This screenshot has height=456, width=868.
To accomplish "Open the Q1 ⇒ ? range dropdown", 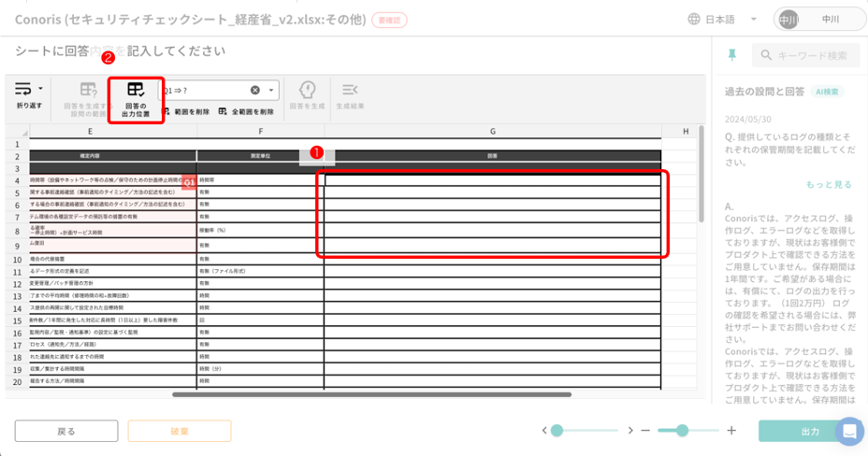I will [x=272, y=91].
